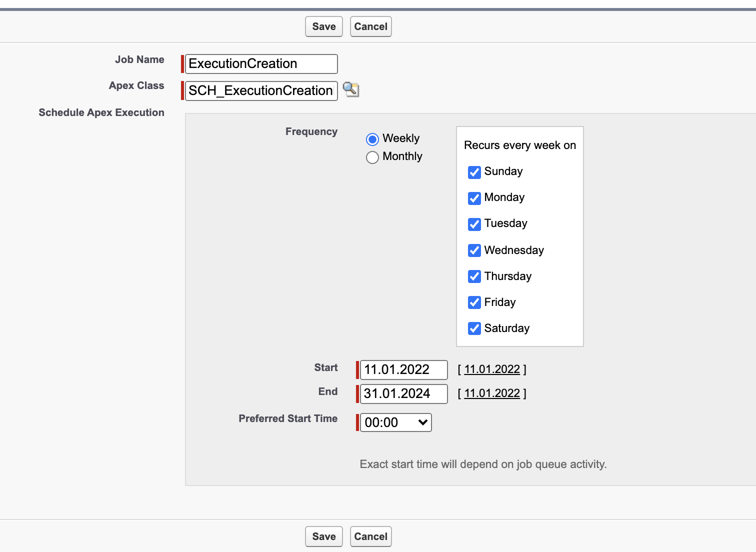Toggle the Thursday checkbox
Image resolution: width=756 pixels, height=552 pixels.
[474, 276]
